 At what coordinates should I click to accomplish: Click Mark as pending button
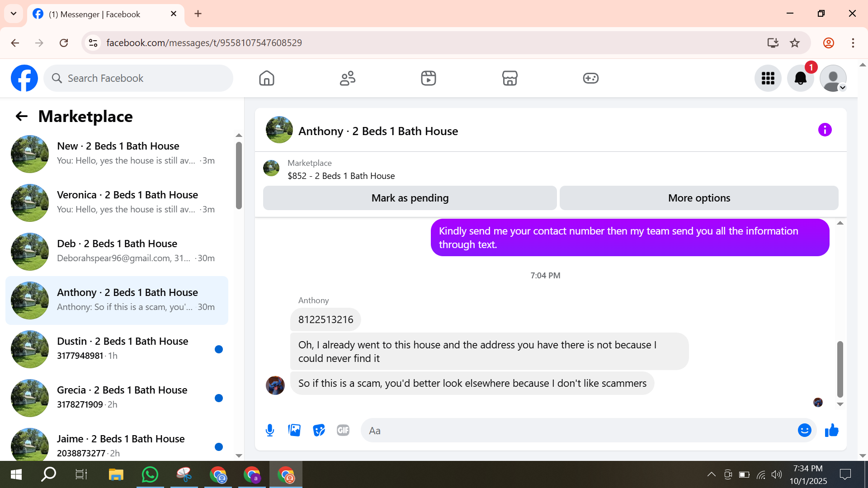[x=410, y=198]
